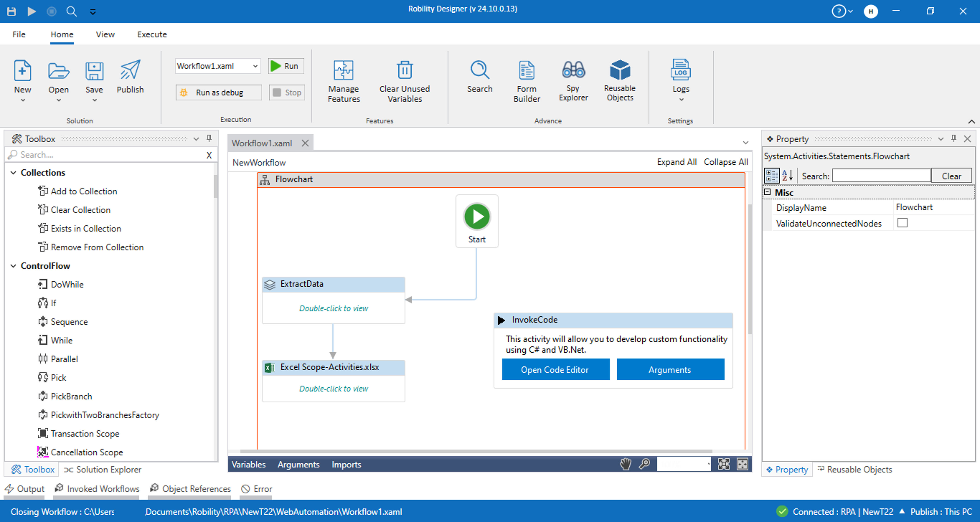Select Add to Collection activity
This screenshot has height=522, width=980.
pos(78,191)
